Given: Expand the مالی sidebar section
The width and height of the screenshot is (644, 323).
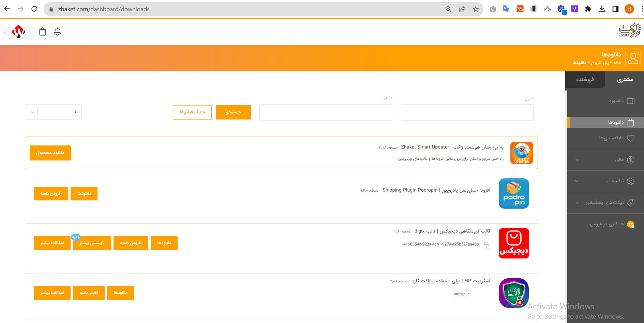Looking at the screenshot, I should [x=605, y=159].
